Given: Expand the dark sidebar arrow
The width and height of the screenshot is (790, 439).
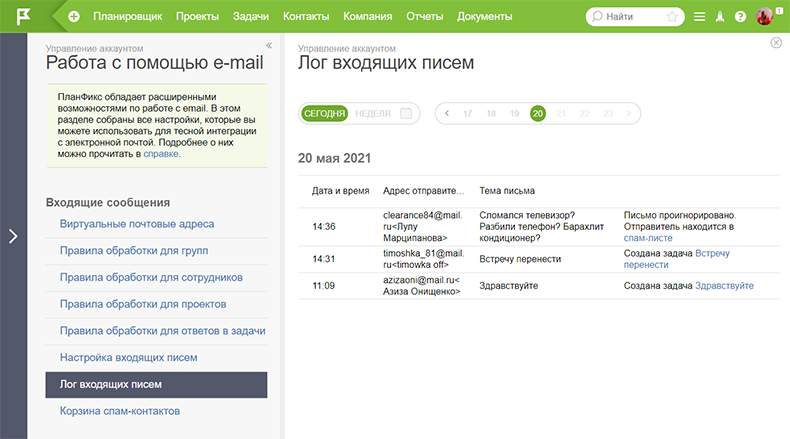Looking at the screenshot, I should tap(13, 236).
